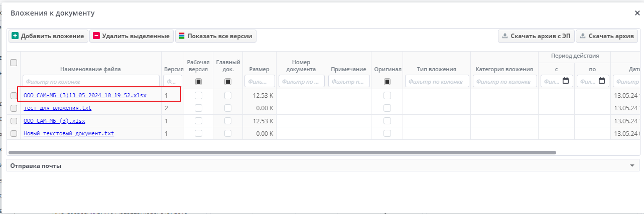The width and height of the screenshot is (644, 214).
Task: Close the attachments dialog
Action: 637,14
